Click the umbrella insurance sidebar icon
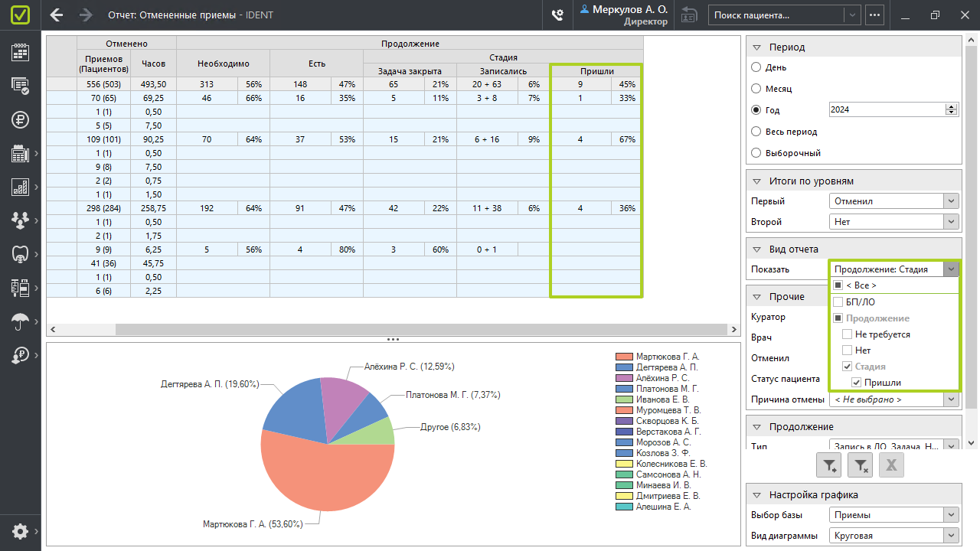 tap(20, 321)
